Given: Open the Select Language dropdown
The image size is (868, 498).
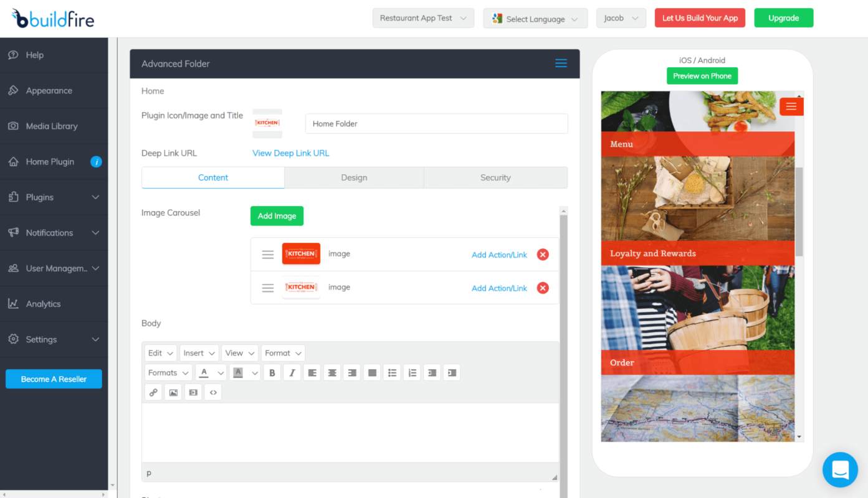Looking at the screenshot, I should point(535,19).
